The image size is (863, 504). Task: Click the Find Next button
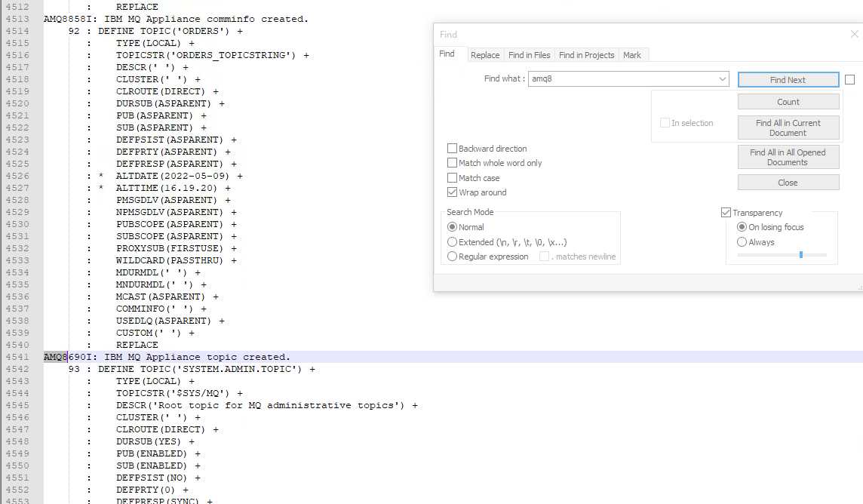tap(788, 80)
